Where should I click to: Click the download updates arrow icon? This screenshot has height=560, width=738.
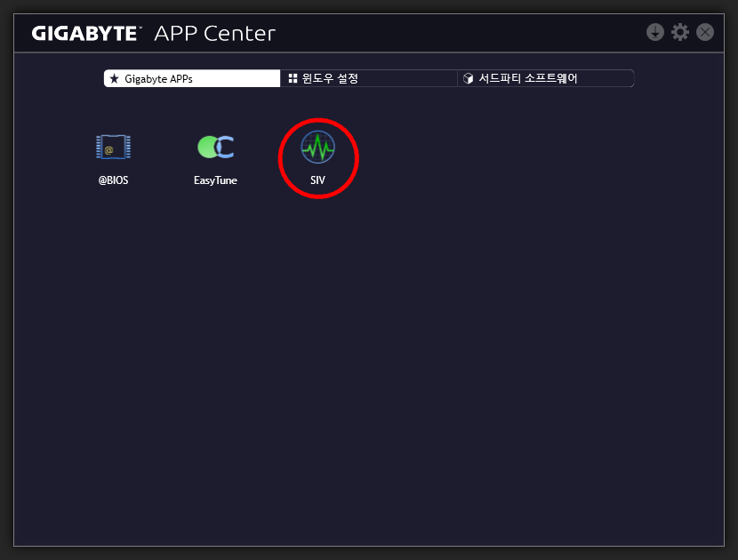654,33
